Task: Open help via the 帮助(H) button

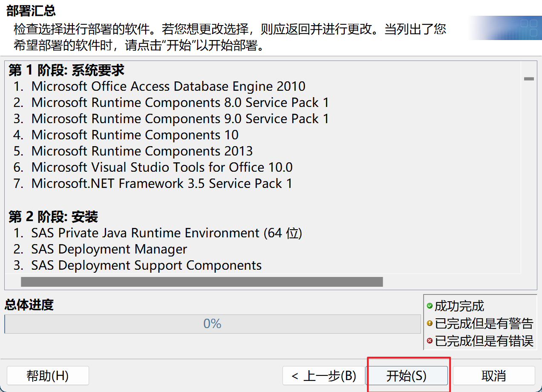Action: [x=48, y=376]
